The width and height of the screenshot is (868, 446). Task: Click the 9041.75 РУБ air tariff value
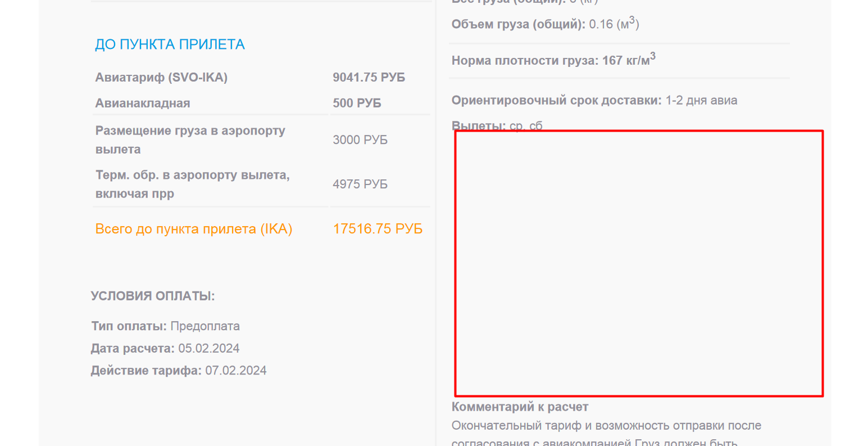(x=369, y=78)
